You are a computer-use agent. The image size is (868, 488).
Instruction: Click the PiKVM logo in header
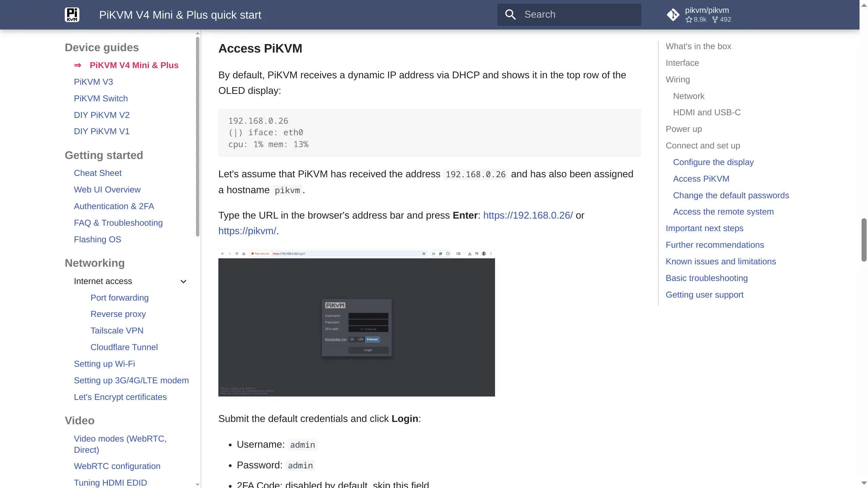coord(72,15)
